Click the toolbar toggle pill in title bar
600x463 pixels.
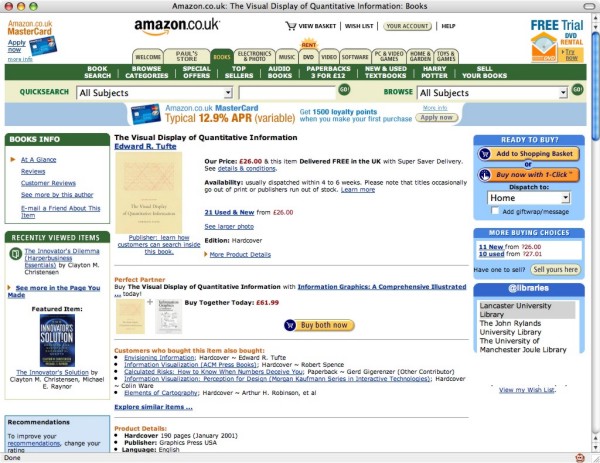pos(589,6)
